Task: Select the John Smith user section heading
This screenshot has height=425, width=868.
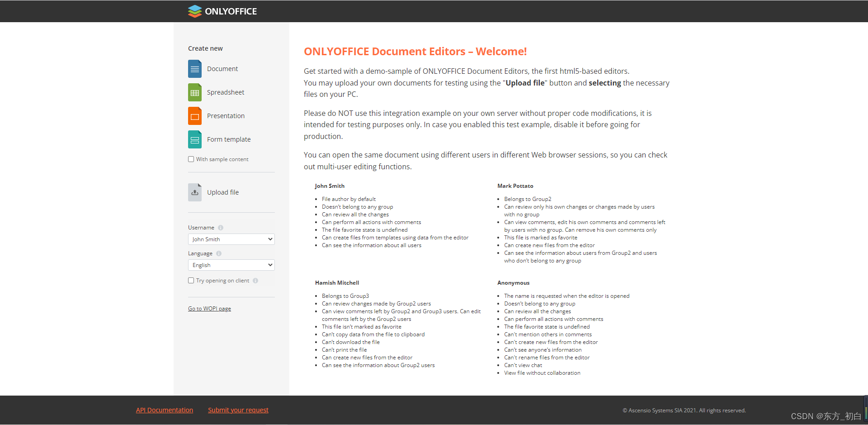Action: coord(329,186)
